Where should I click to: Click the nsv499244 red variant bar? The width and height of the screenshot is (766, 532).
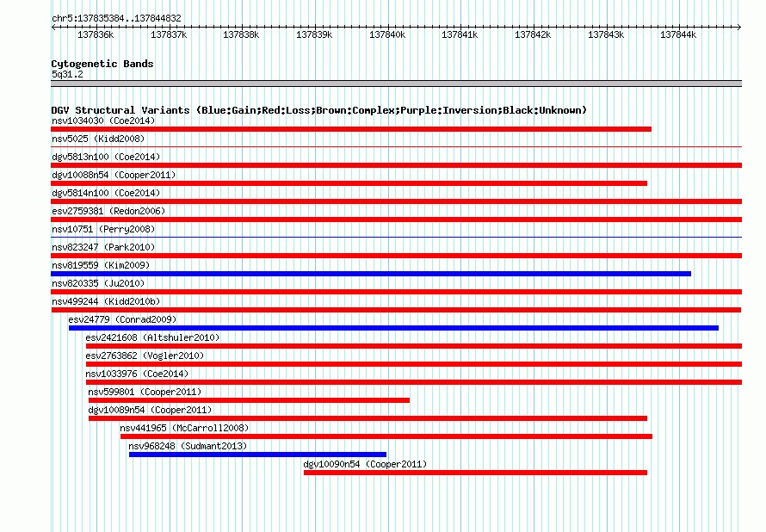[x=396, y=310]
